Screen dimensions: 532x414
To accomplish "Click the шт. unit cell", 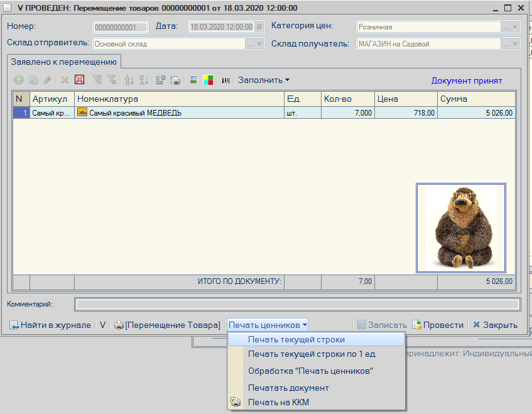I will click(303, 112).
